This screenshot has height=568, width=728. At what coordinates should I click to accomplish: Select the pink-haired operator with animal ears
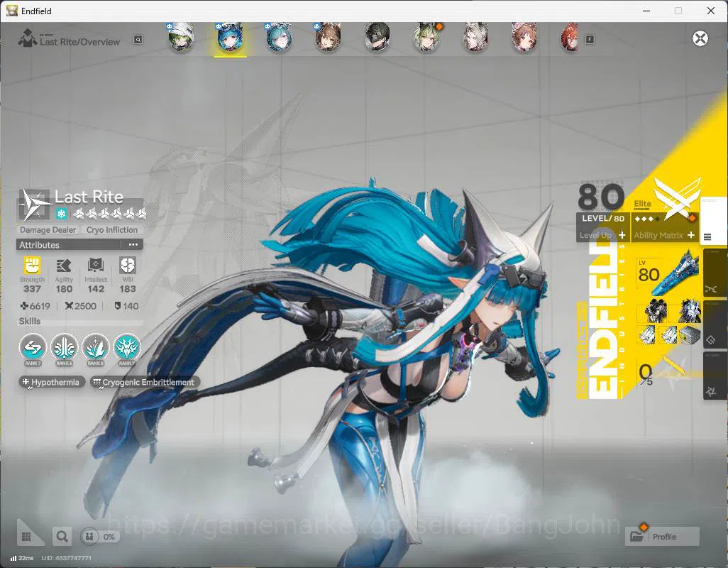coord(524,37)
